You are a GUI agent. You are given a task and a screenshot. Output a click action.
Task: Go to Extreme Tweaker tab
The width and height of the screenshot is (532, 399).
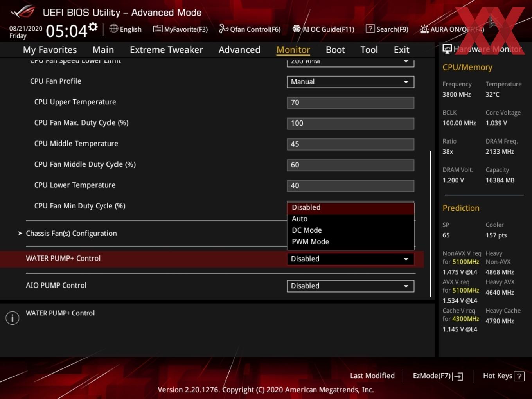point(166,50)
